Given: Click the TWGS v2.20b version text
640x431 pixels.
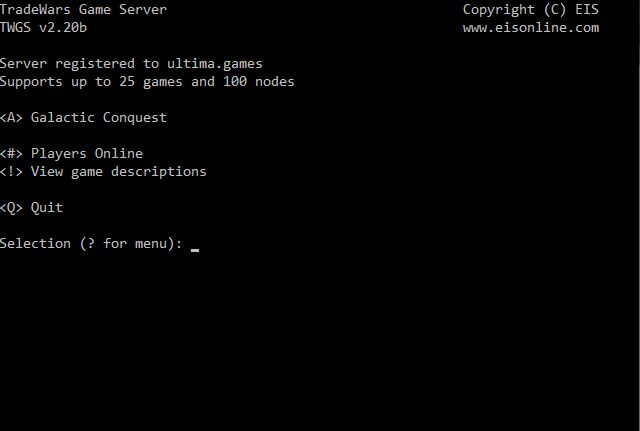Looking at the screenshot, I should (43, 27).
